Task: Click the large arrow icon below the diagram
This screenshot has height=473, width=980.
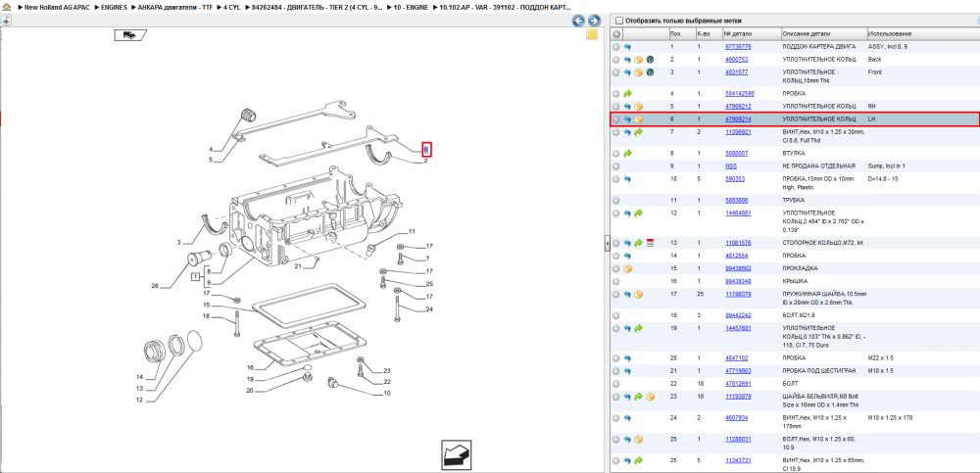Action: coord(457,454)
